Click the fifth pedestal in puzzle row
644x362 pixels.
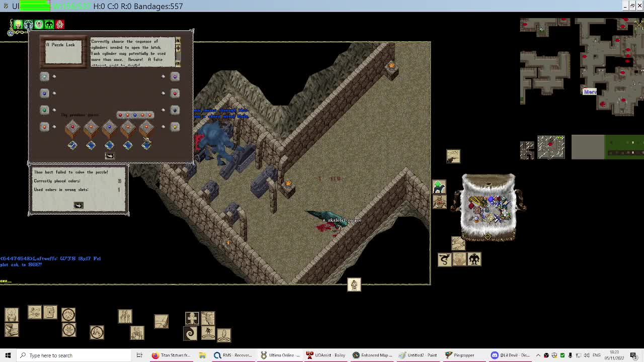[146, 129]
